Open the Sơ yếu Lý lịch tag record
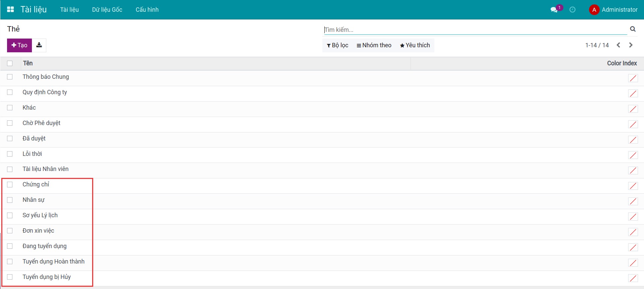 click(x=40, y=215)
